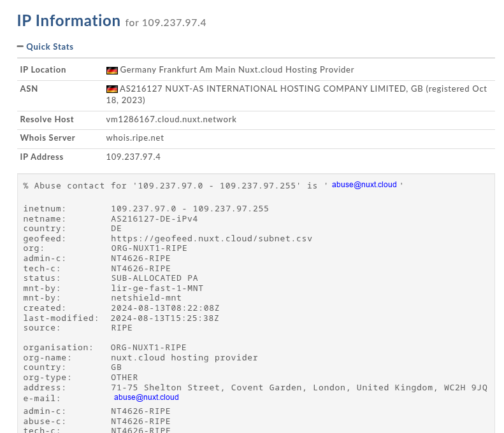Click the 'netname:' field label
Image resolution: width=504 pixels, height=433 pixels.
[x=45, y=219]
